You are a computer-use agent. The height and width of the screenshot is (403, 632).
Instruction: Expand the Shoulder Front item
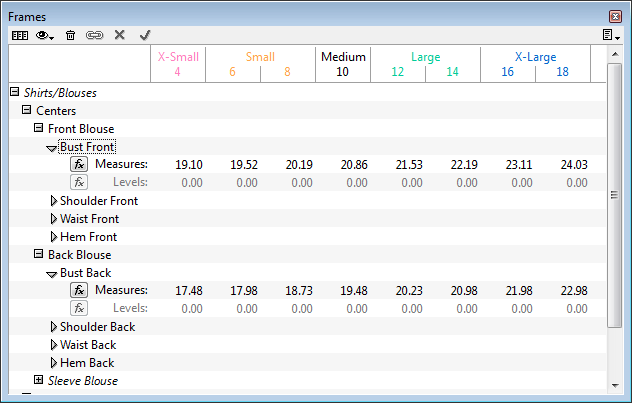tap(53, 201)
